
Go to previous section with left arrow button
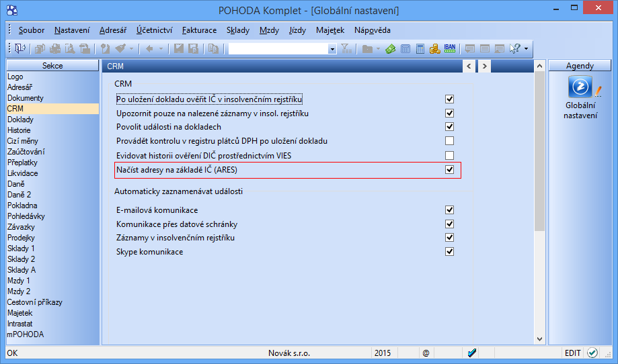469,66
